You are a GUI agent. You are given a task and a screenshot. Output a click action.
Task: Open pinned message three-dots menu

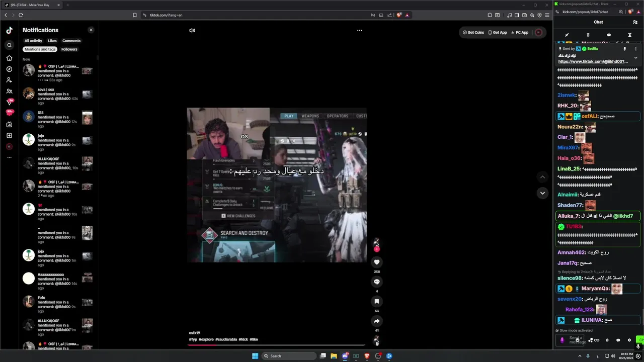pyautogui.click(x=635, y=49)
